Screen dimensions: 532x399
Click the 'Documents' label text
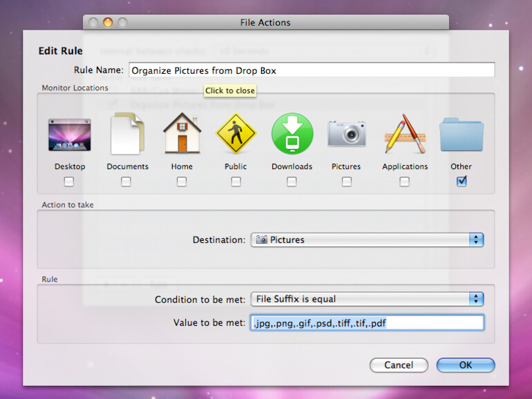point(128,166)
